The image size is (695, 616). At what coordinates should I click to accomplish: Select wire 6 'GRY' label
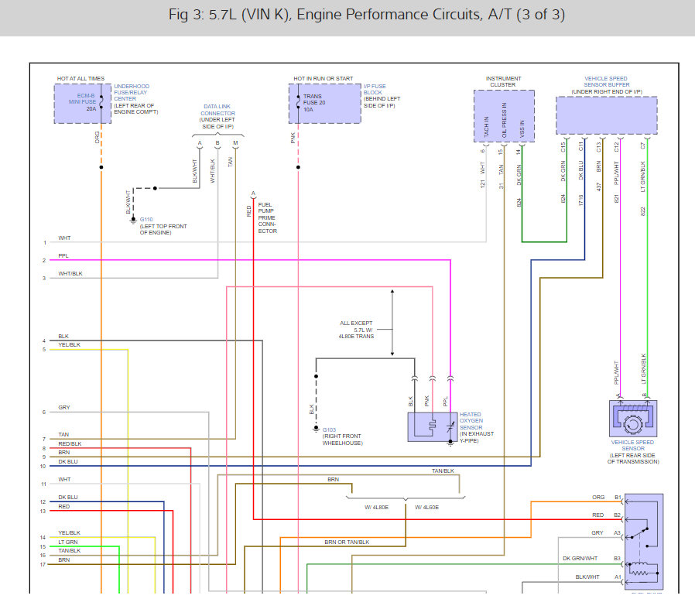(x=63, y=407)
